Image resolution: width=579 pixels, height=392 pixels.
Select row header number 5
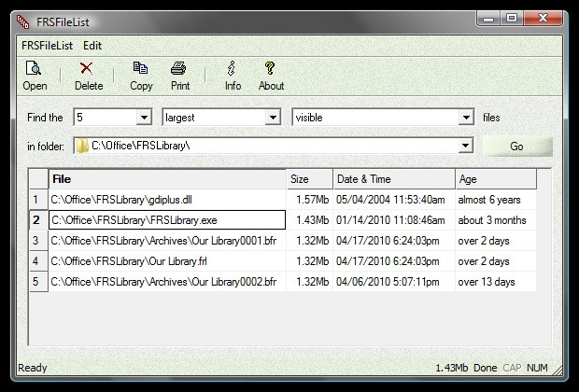tap(38, 282)
